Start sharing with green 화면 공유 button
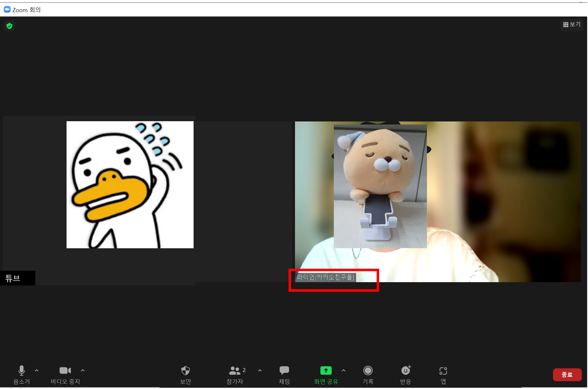This screenshot has width=588, height=389. [x=326, y=375]
